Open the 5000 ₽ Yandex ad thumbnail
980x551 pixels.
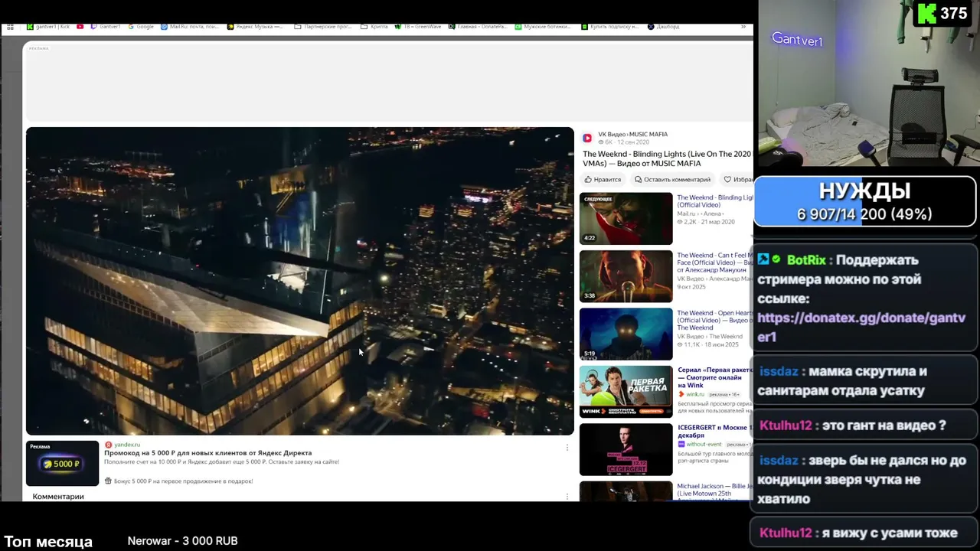pos(62,463)
